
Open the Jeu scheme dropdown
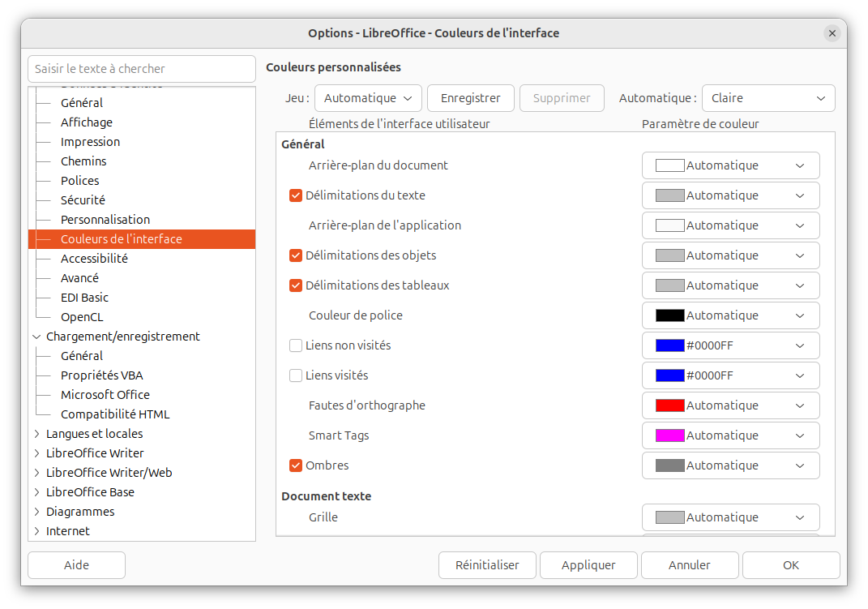(368, 98)
